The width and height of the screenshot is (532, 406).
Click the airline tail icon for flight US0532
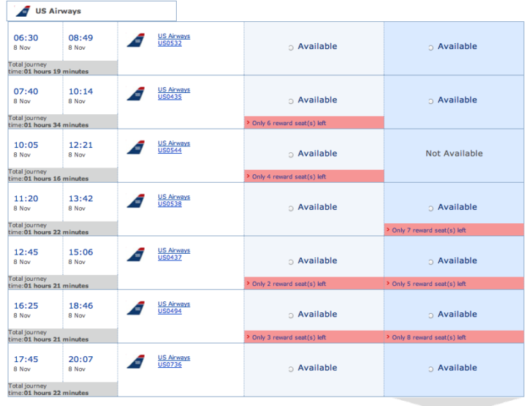point(136,40)
